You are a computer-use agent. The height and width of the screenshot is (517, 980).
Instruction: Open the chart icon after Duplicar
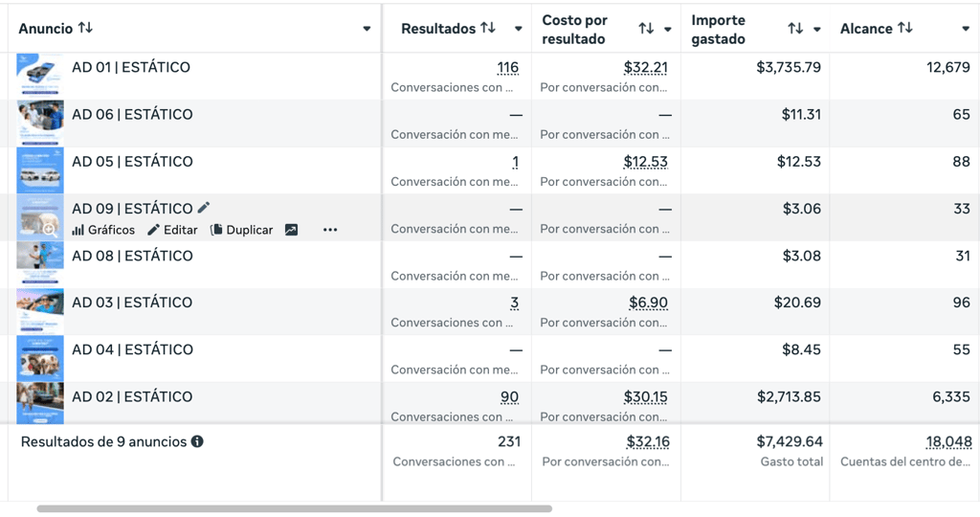pyautogui.click(x=291, y=230)
